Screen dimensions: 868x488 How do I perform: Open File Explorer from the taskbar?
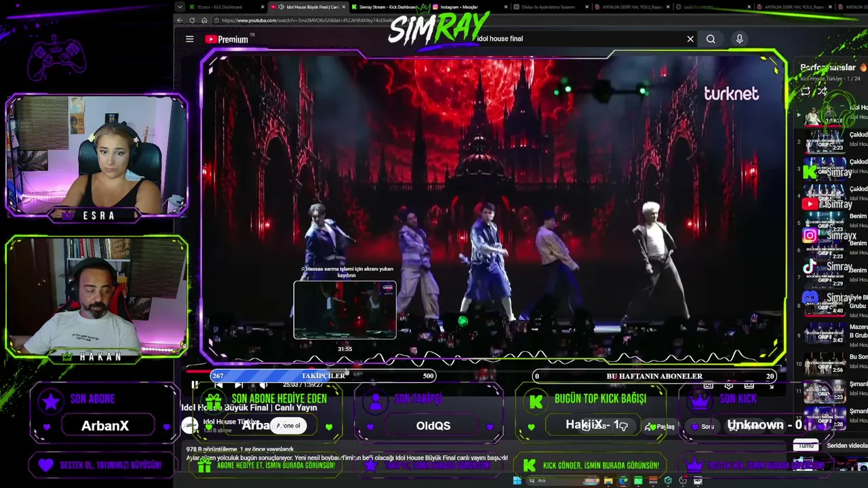click(608, 481)
